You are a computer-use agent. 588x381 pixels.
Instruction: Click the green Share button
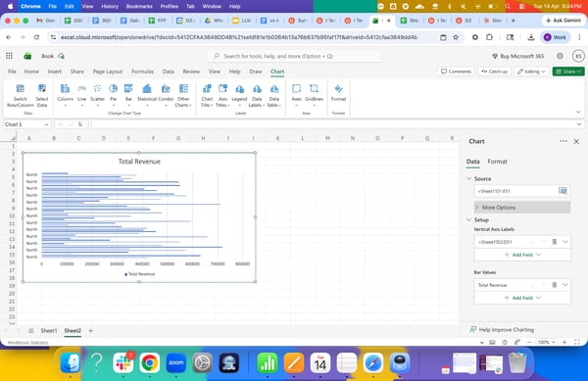coord(568,71)
